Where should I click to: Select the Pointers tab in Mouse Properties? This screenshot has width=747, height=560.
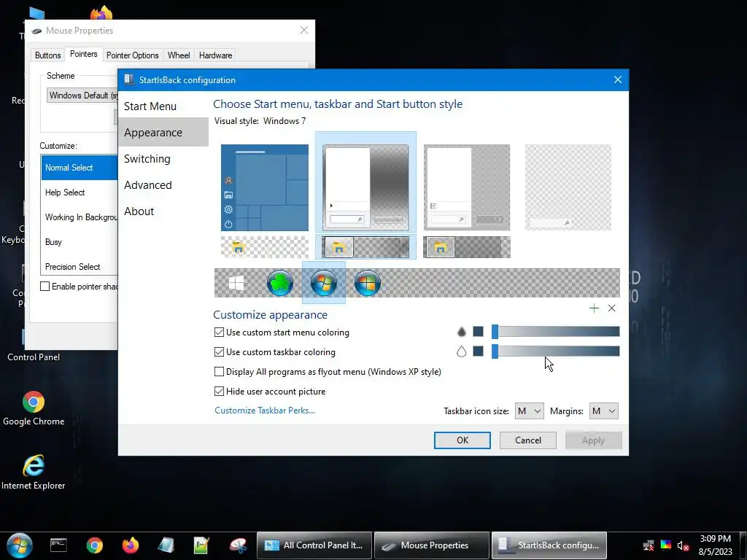(x=83, y=54)
